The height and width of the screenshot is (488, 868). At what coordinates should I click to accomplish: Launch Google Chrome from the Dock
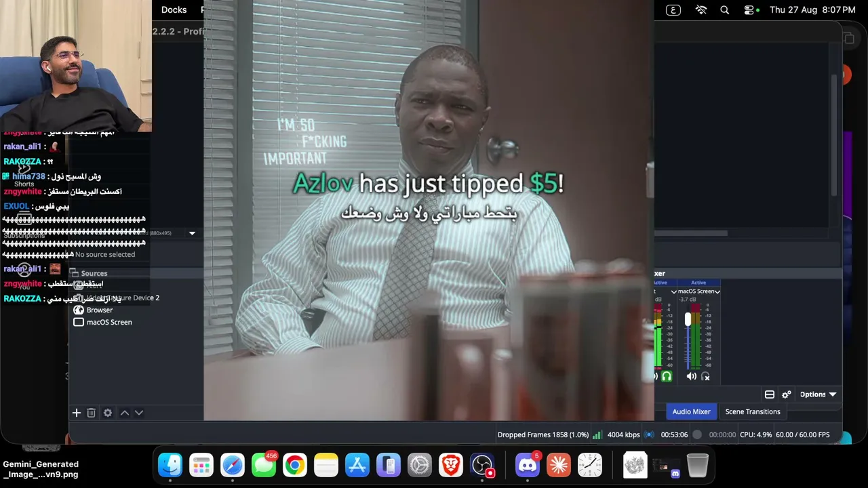[x=295, y=465]
